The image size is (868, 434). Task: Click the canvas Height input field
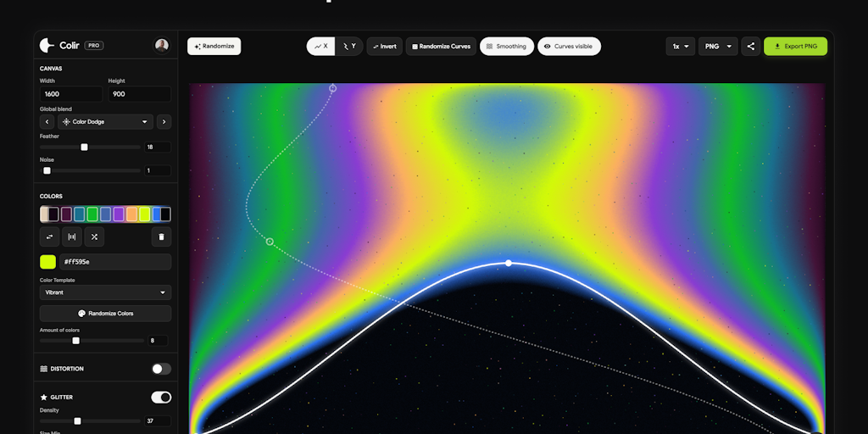(140, 94)
